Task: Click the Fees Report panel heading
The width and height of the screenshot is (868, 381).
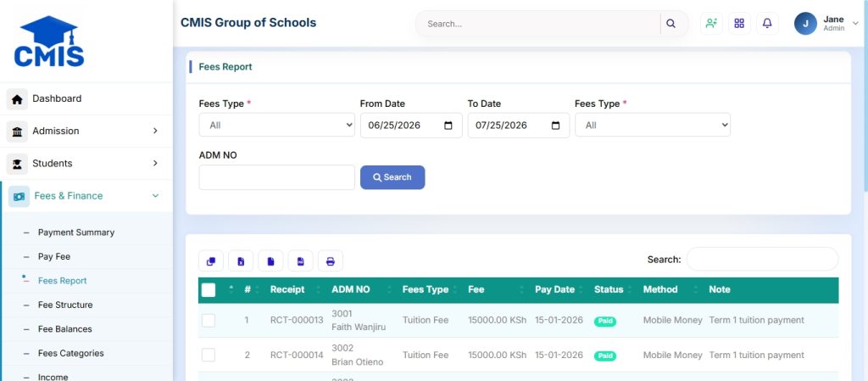Action: [x=225, y=67]
